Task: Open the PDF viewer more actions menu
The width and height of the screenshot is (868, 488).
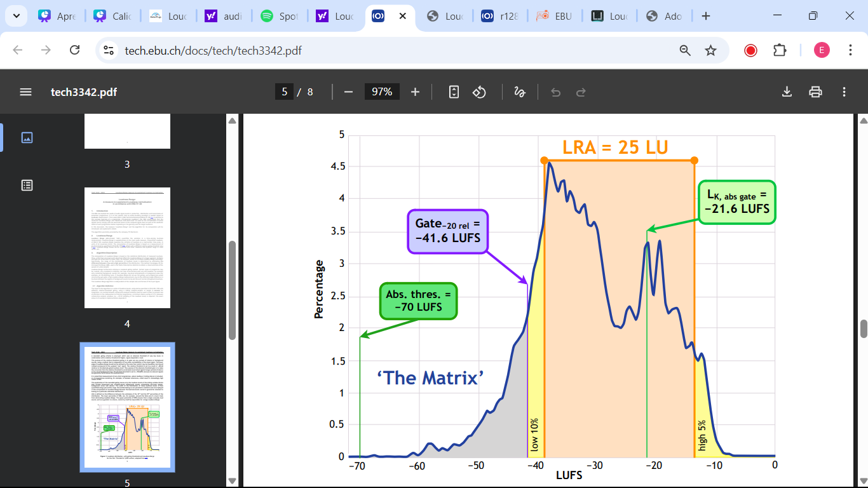Action: tap(844, 92)
